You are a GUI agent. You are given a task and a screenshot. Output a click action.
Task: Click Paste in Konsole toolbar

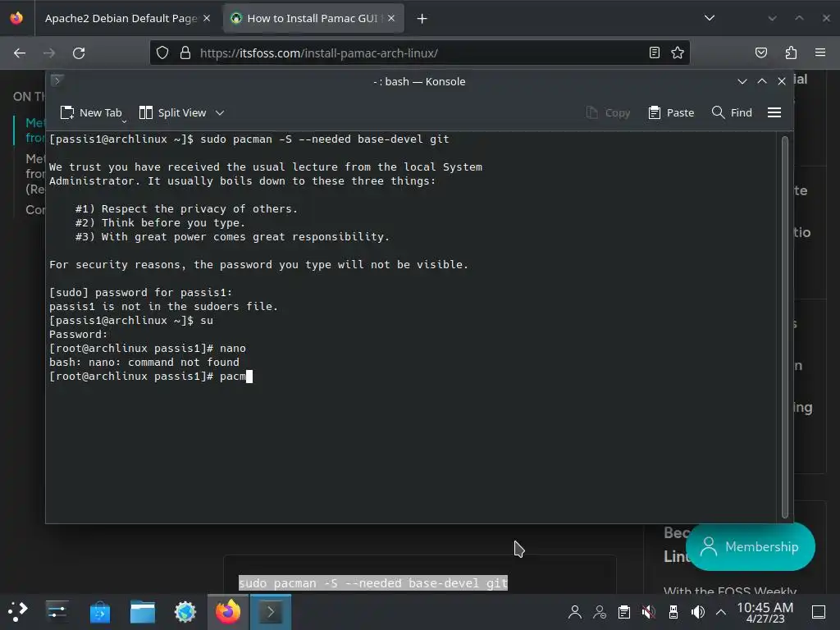[671, 112]
